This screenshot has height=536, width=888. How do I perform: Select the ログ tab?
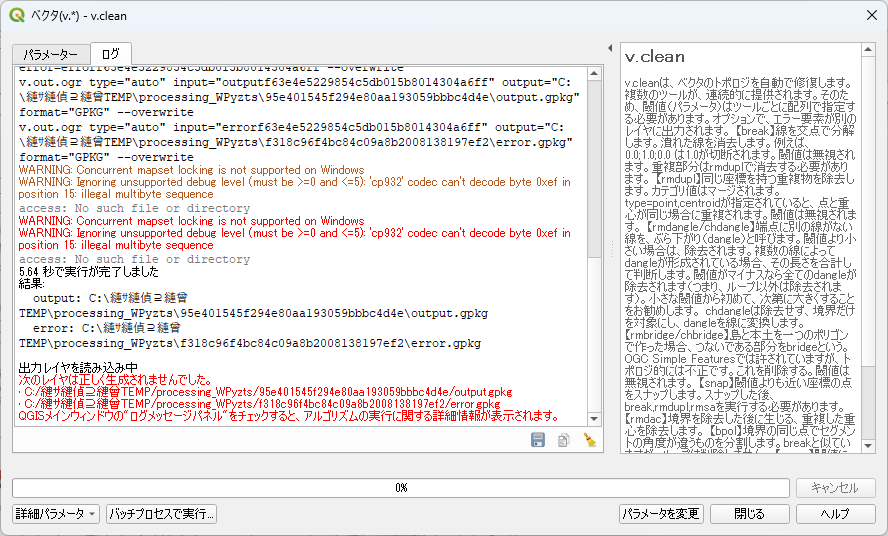tap(110, 54)
